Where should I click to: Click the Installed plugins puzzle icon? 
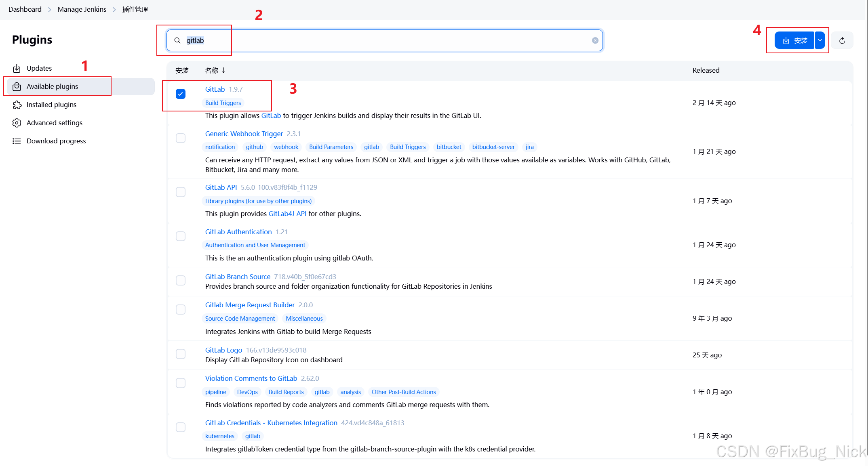coord(17,105)
